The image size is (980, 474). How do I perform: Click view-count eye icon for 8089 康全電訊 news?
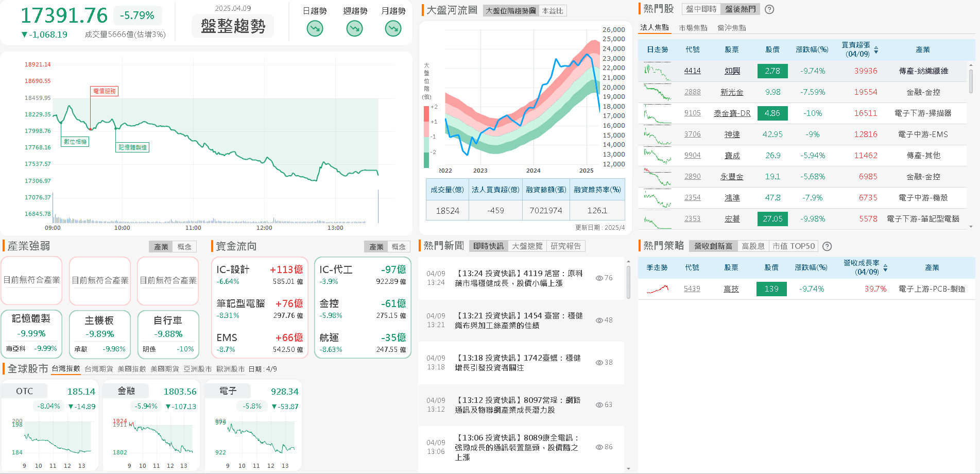point(599,447)
